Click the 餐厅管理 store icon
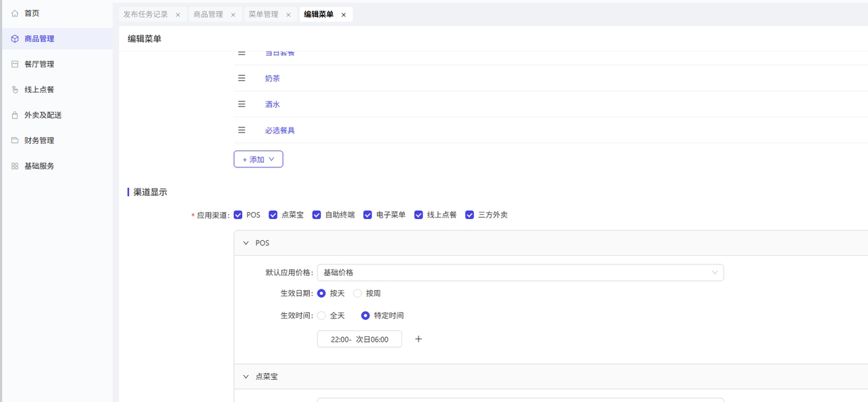Image resolution: width=868 pixels, height=402 pixels. point(15,64)
